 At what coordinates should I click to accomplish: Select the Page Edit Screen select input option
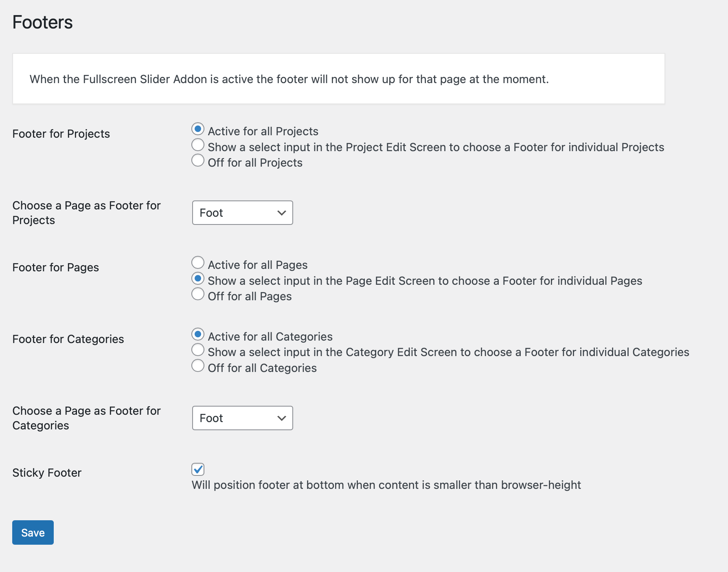click(198, 279)
